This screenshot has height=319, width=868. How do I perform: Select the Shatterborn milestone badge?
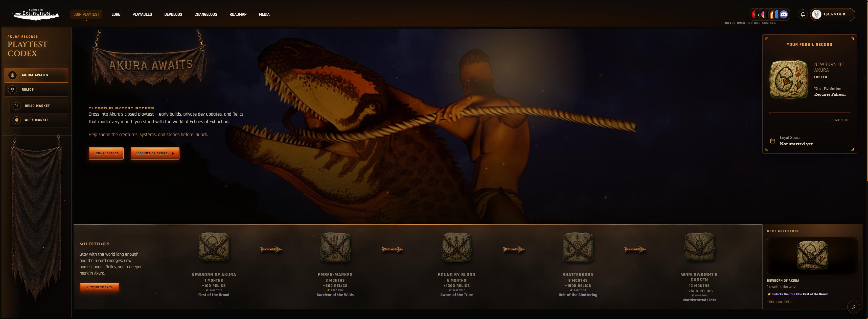[x=578, y=247]
